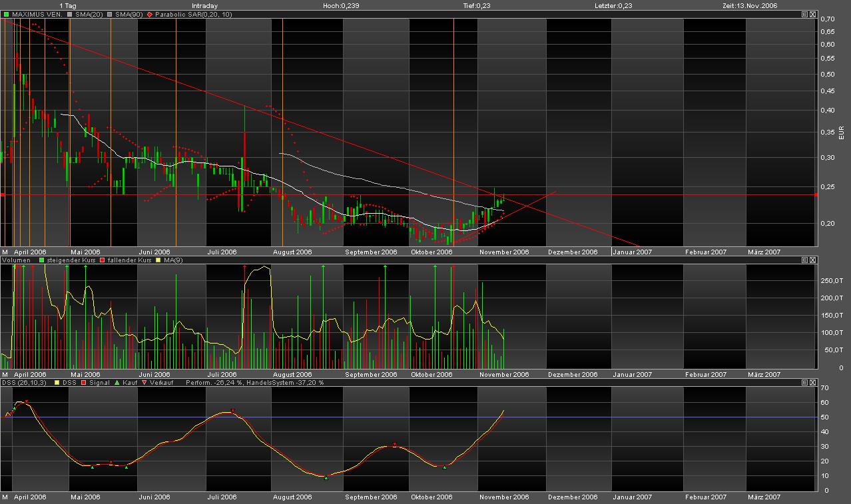Toggle the SMA(20) legend square
This screenshot has height=504, width=851.
70,14
